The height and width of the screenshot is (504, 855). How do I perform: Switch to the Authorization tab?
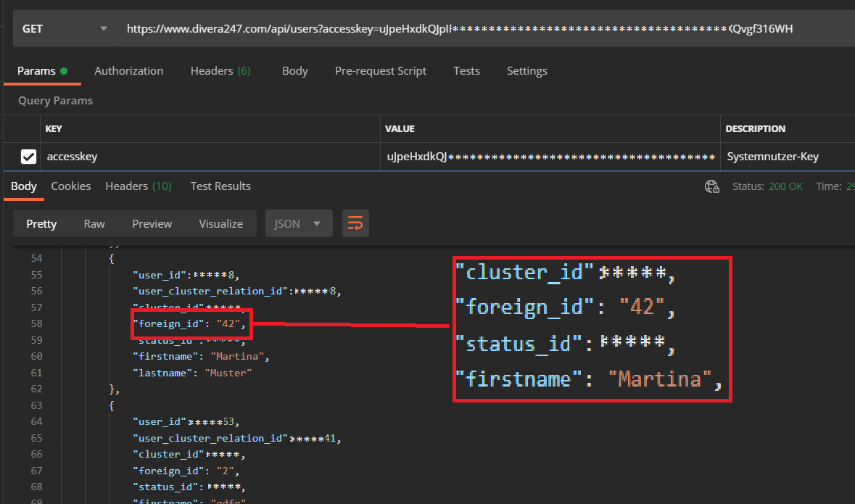[x=128, y=71]
